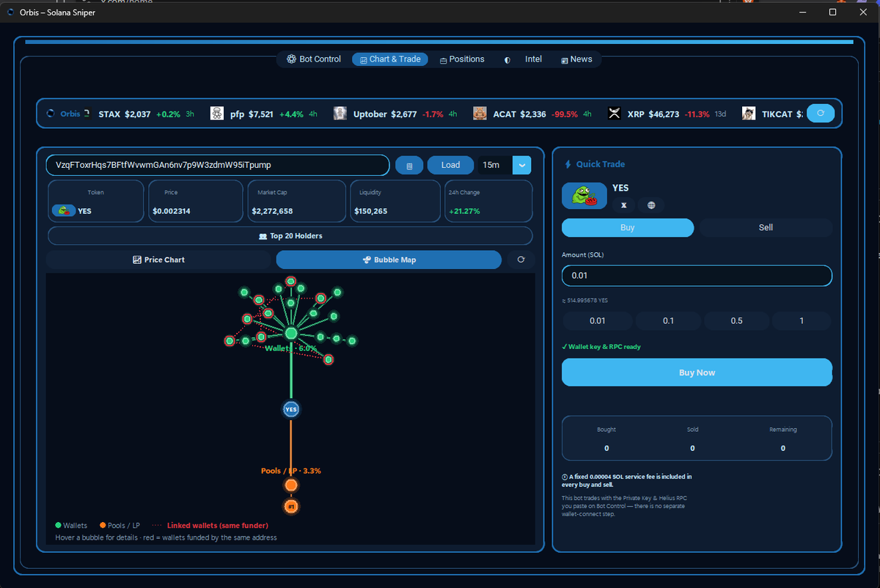Refresh the trending ticker bar
Screen dimensions: 880x588
point(821,114)
